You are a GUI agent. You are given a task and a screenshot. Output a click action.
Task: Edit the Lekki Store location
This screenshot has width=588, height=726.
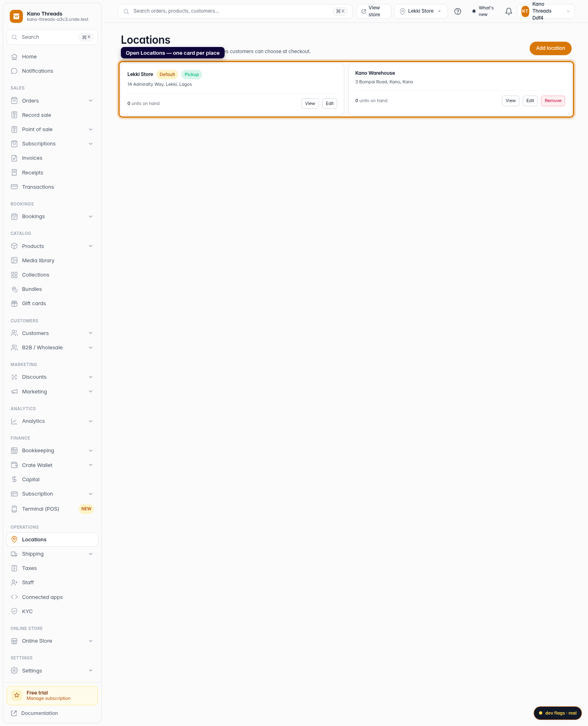point(330,104)
